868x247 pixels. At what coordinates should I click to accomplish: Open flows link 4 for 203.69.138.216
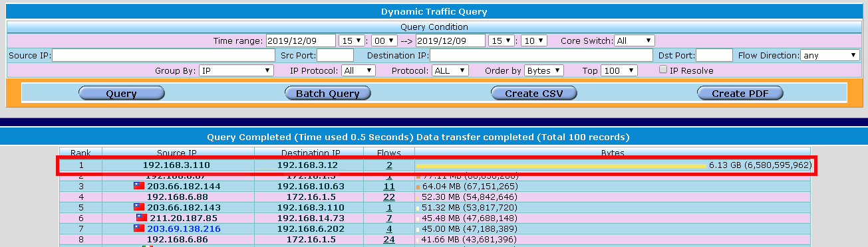pyautogui.click(x=389, y=228)
